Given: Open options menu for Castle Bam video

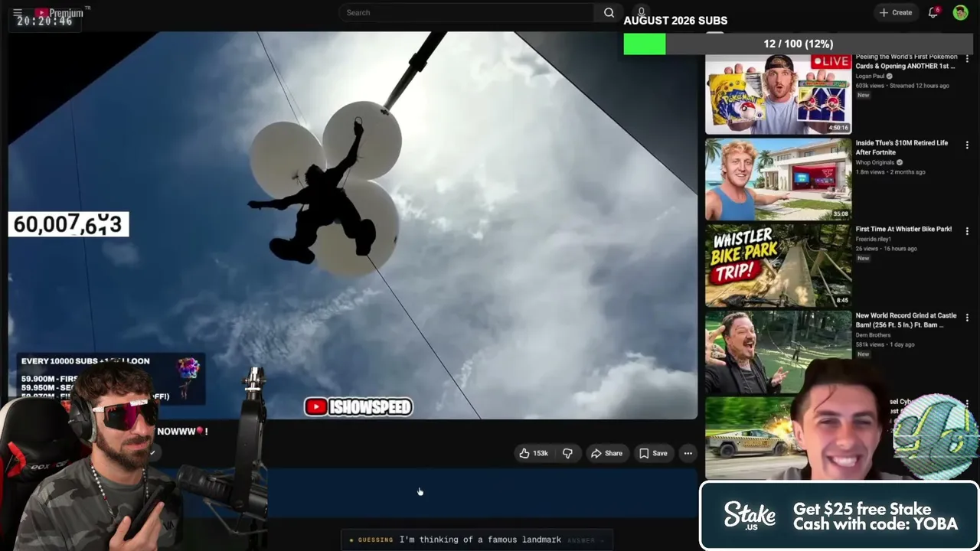Looking at the screenshot, I should point(967,317).
